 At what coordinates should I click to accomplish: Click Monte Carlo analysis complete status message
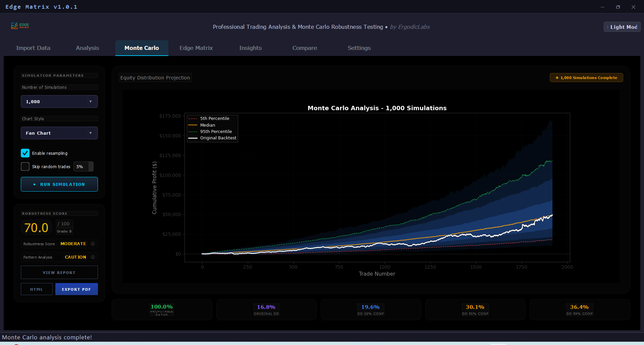click(x=47, y=337)
